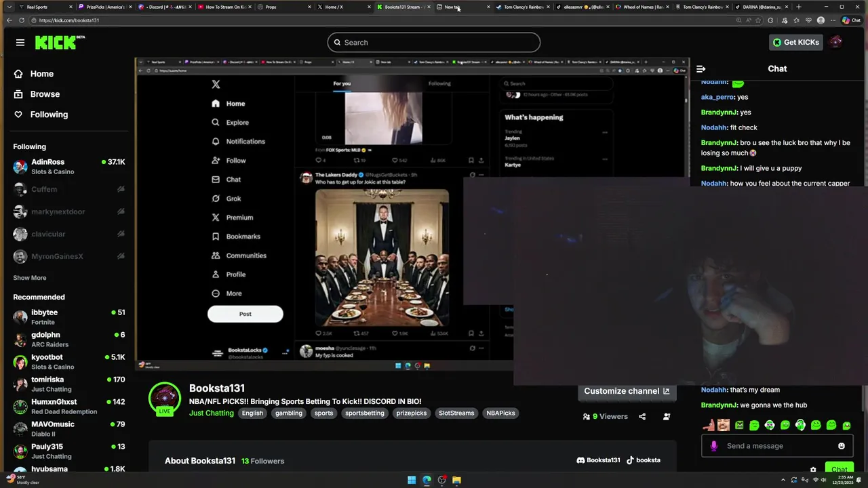The height and width of the screenshot is (488, 868).
Task: Open Cuffem channel in Following list
Action: tap(68, 189)
